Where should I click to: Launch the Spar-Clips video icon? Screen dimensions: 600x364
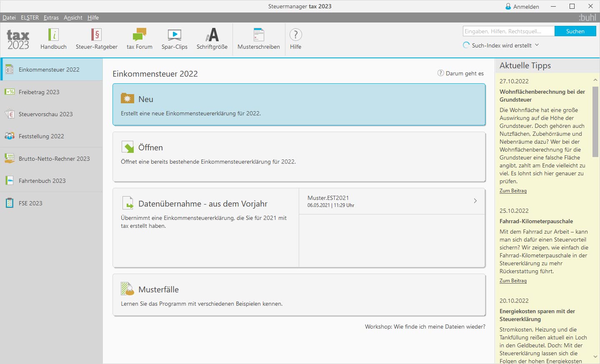(175, 35)
